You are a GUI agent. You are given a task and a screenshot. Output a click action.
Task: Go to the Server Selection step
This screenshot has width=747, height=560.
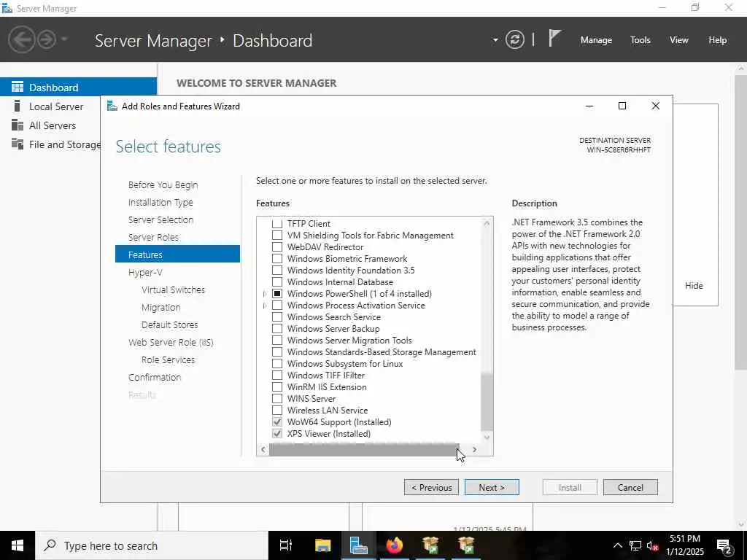click(160, 219)
